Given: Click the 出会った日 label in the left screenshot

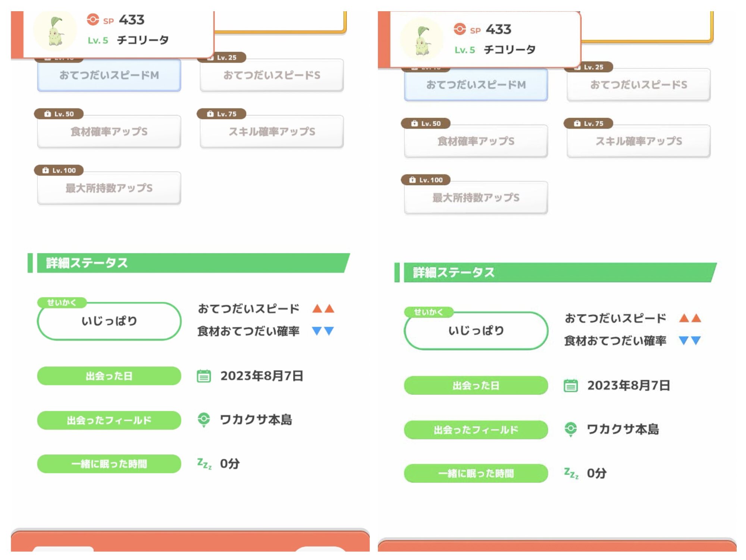Looking at the screenshot, I should tap(109, 376).
